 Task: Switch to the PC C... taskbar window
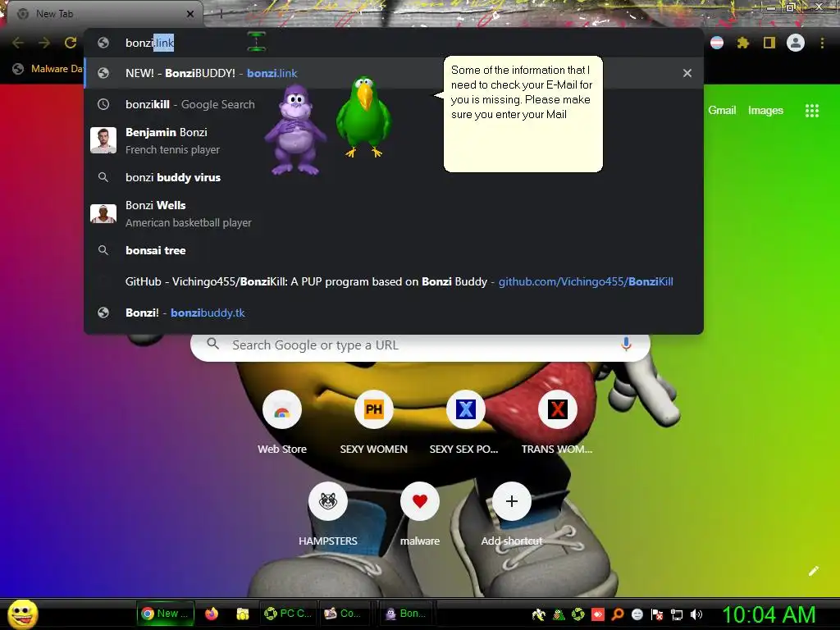tap(288, 614)
